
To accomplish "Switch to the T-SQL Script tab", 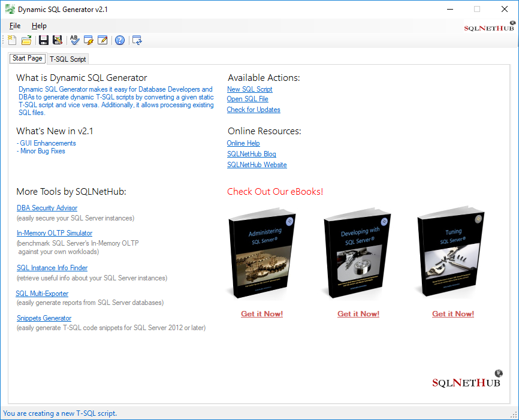I will click(x=68, y=59).
